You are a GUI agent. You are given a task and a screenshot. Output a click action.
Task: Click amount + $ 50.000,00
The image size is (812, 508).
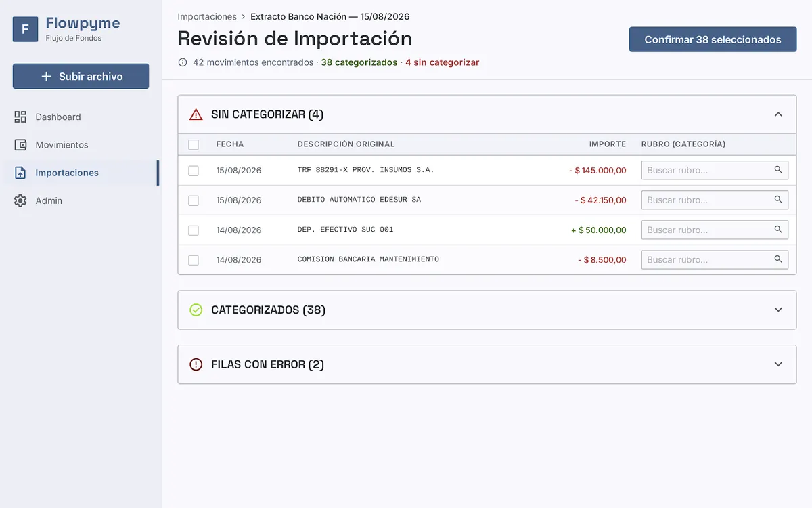tap(599, 230)
